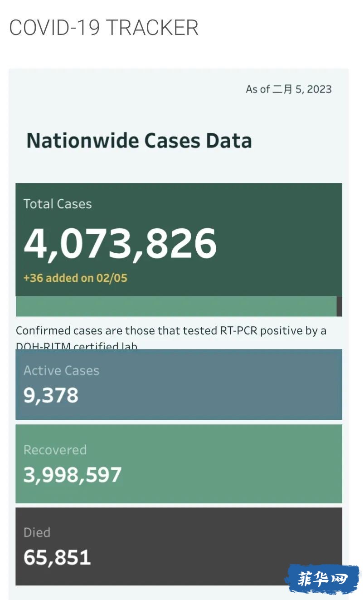364x600 pixels.
Task: Click the 65,851 deaths value
Action: (x=57, y=558)
